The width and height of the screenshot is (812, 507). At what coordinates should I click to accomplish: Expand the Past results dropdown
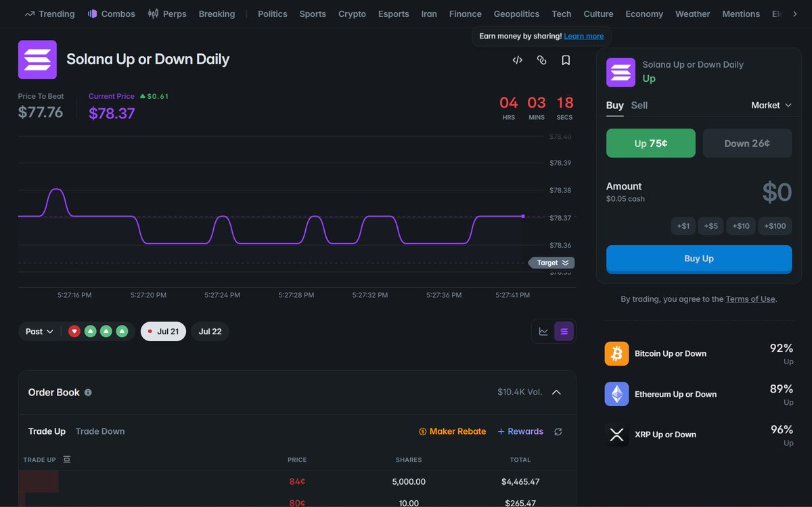39,331
